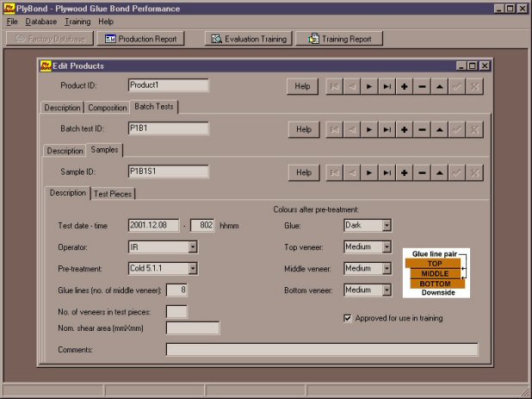
Task: Add new product with plus icon in Product ID row
Action: pyautogui.click(x=404, y=86)
